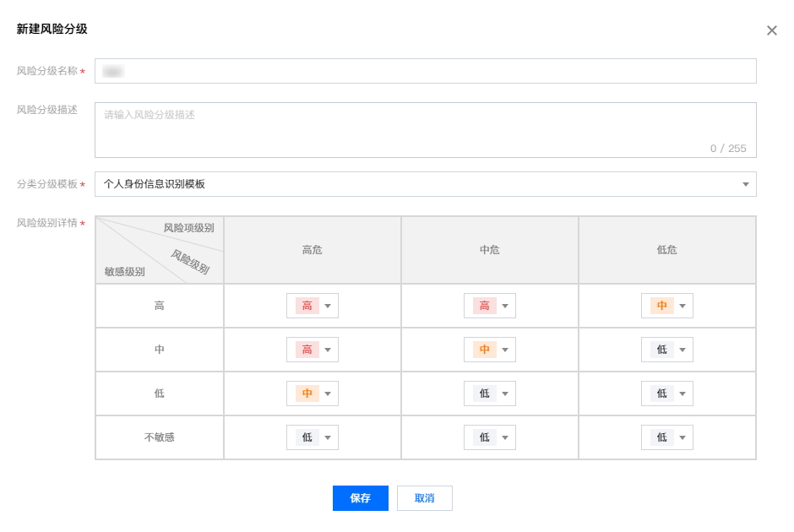794x532 pixels.
Task: Focus the 风险分级描述 text area
Action: point(425,129)
